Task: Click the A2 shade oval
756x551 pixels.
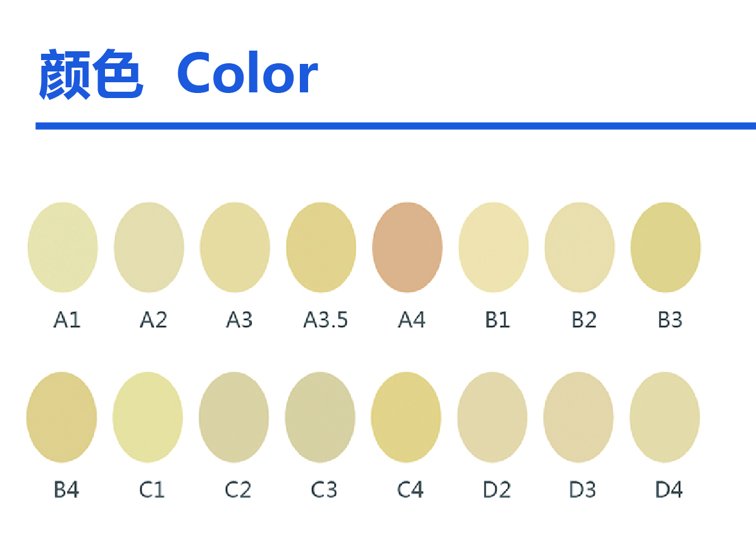Action: [149, 247]
